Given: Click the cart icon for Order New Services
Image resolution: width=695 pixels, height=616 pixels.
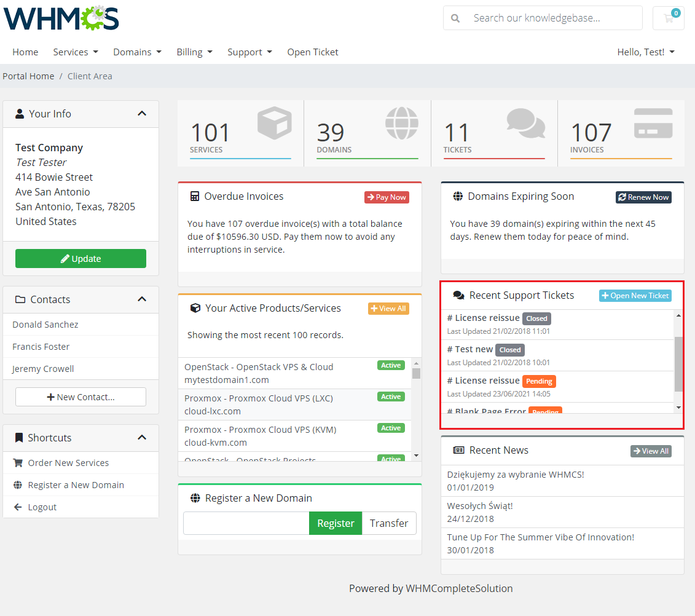Looking at the screenshot, I should 18,462.
